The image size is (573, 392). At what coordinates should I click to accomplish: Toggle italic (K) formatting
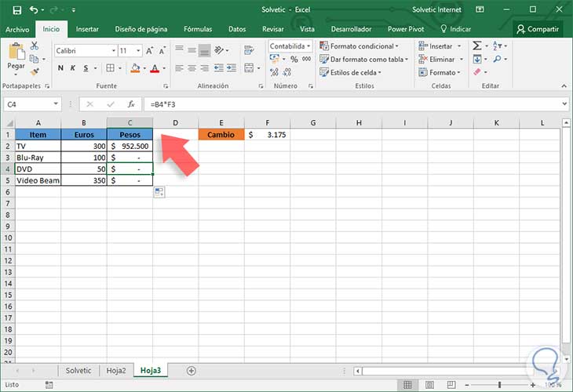pos(73,68)
